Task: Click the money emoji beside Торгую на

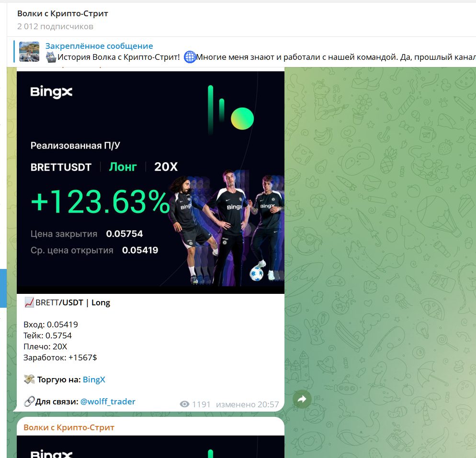Action: [29, 380]
